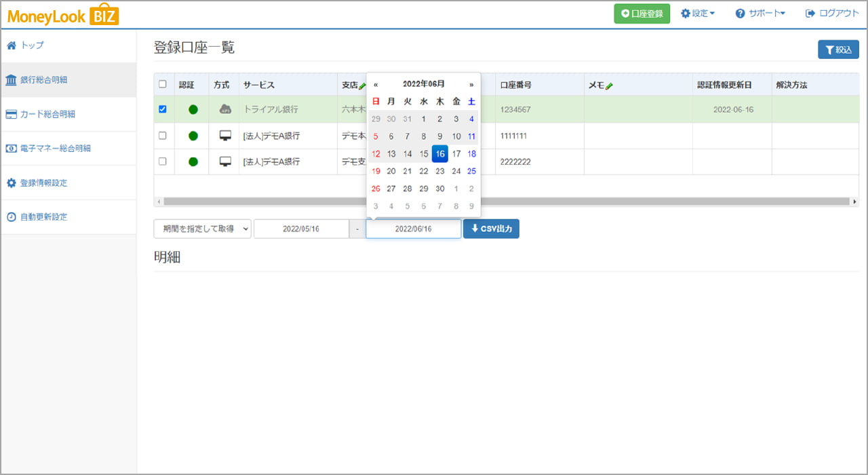Image resolution: width=868 pixels, height=475 pixels.
Task: Click the monitor icon in 1111111 row
Action: [225, 136]
